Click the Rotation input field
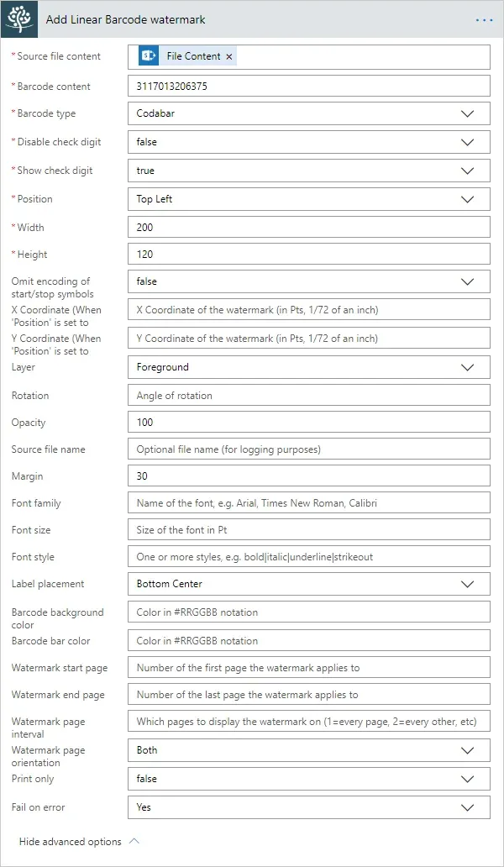This screenshot has width=504, height=867. (309, 396)
